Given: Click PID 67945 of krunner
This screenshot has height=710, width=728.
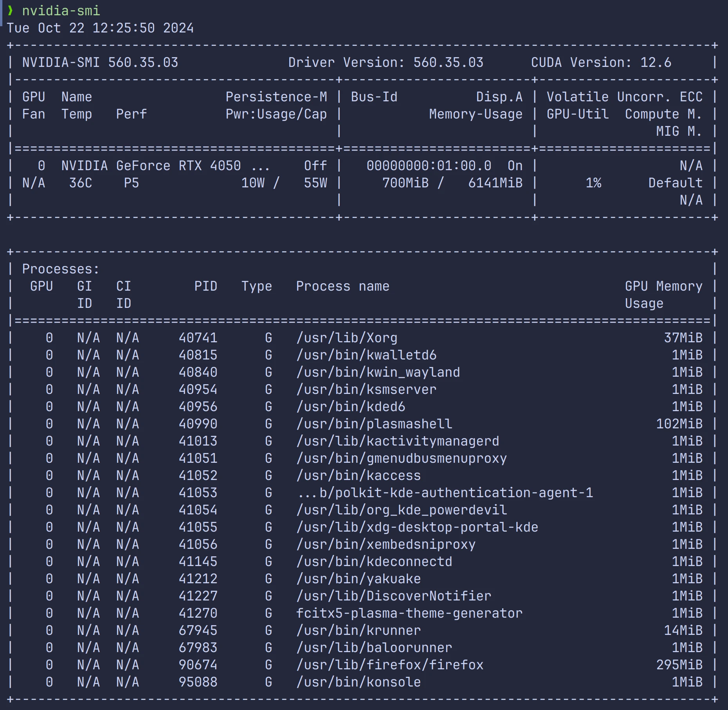Looking at the screenshot, I should tap(198, 631).
